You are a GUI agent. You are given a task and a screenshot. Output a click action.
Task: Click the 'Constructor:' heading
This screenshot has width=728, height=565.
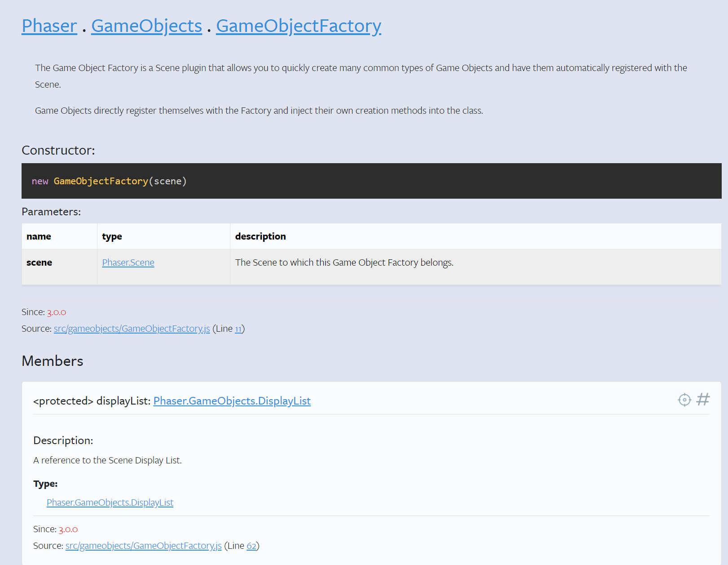[x=58, y=150]
